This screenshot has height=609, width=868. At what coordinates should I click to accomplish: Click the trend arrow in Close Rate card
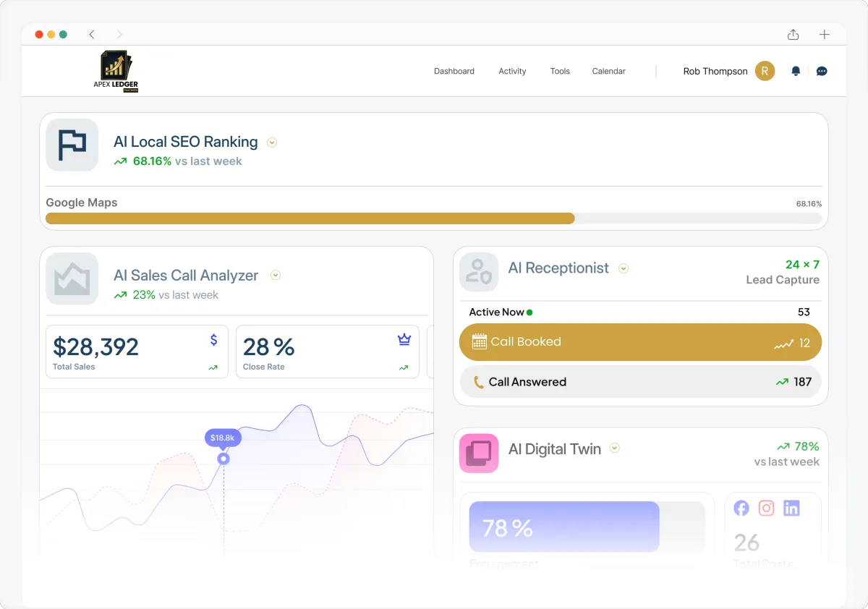click(404, 367)
